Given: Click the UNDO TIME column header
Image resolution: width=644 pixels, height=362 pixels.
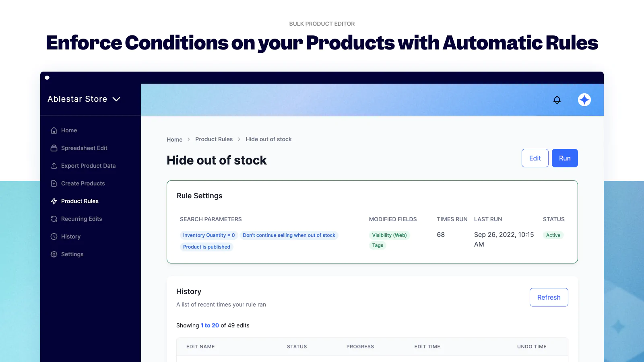Looking at the screenshot, I should point(532,347).
